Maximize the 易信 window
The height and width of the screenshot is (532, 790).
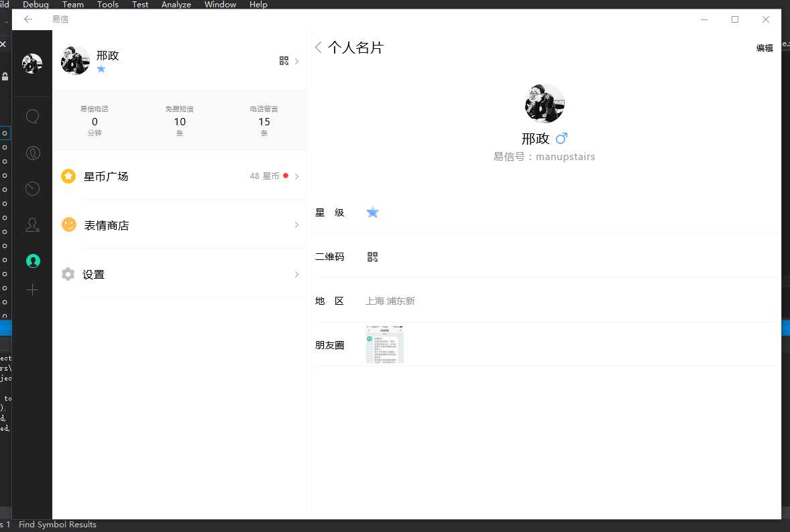click(735, 19)
